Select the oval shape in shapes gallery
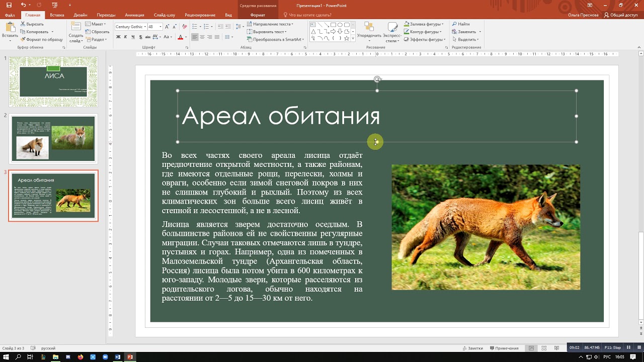This screenshot has height=362, width=644. click(340, 25)
